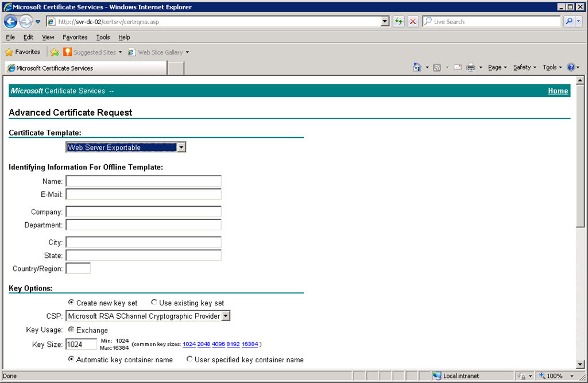Click the City input field
588x383 pixels.
click(x=144, y=242)
